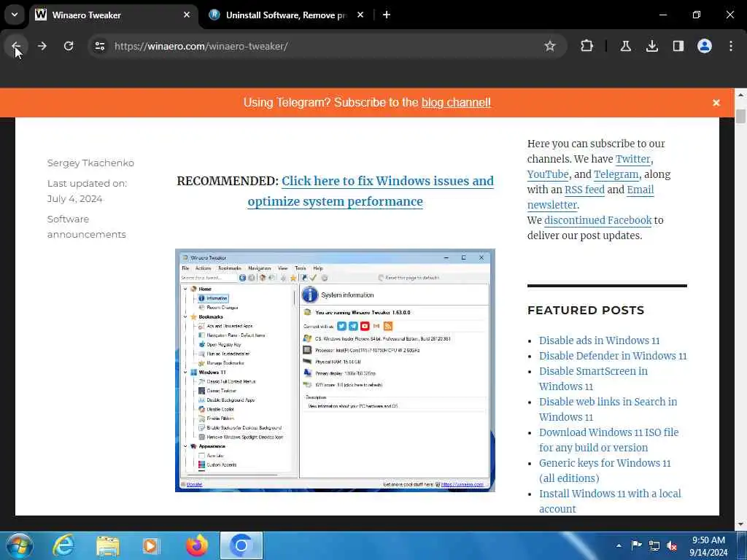Open the RSS feed link
This screenshot has height=560, width=747.
click(584, 190)
